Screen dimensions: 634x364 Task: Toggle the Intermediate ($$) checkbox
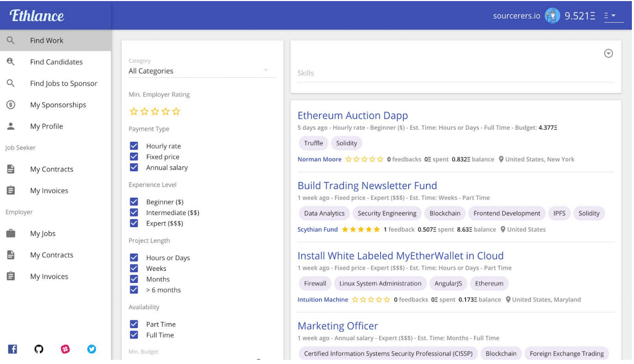(134, 212)
